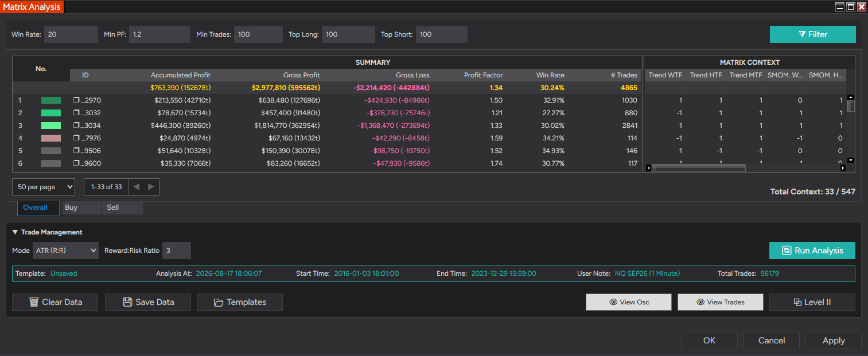Sort by the Win Rate column header
Viewport: 868px width, 356px height.
pos(550,75)
